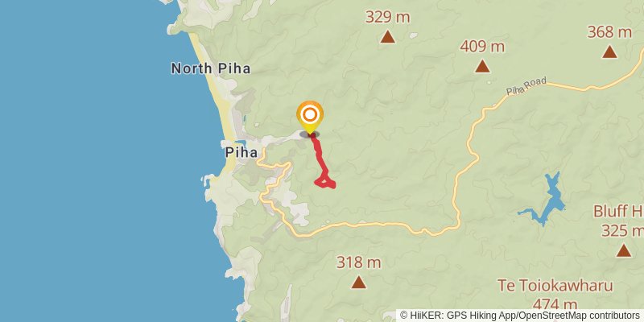The width and height of the screenshot is (644, 322).
Task: Select the 409 m peak triangle icon
Action: pos(482,66)
